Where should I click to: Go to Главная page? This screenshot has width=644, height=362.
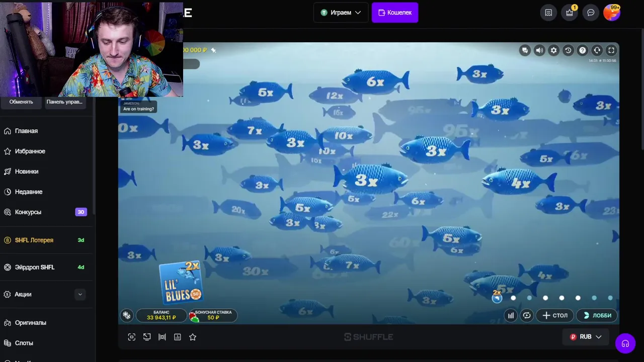coord(26,131)
